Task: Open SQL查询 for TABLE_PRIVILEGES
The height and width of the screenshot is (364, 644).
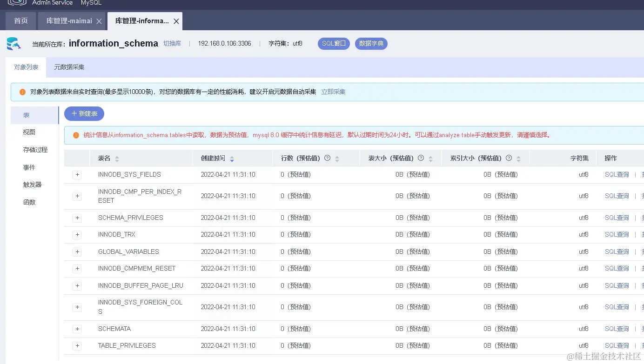Action: (617, 346)
